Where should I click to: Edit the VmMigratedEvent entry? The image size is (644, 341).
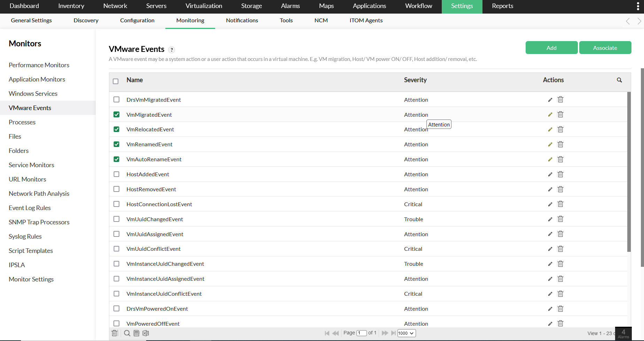[x=550, y=115]
